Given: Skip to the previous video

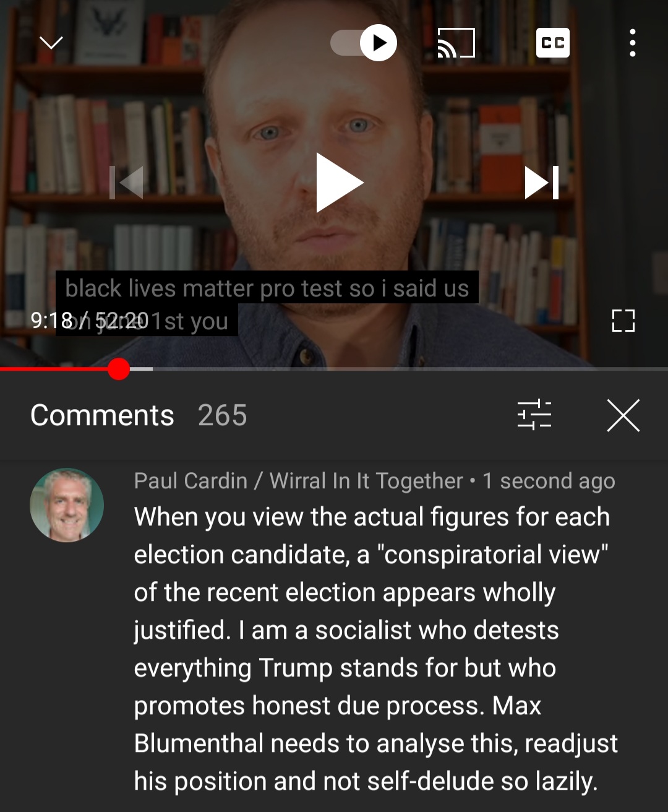Looking at the screenshot, I should [x=126, y=183].
